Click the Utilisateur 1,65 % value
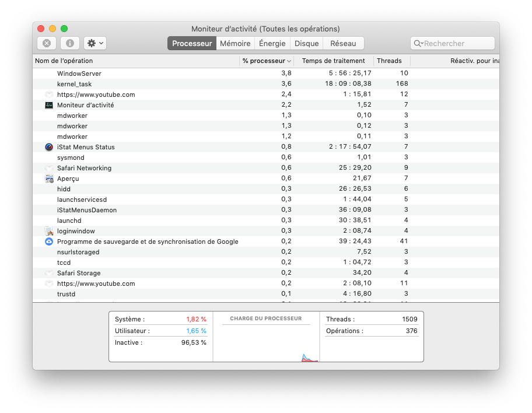 pos(196,331)
